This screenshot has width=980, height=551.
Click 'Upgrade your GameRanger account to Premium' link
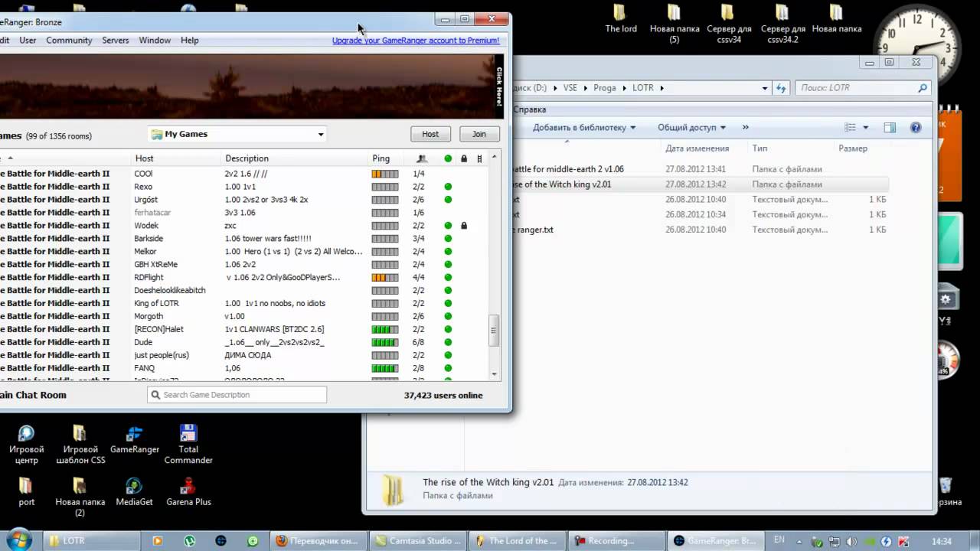(x=416, y=41)
